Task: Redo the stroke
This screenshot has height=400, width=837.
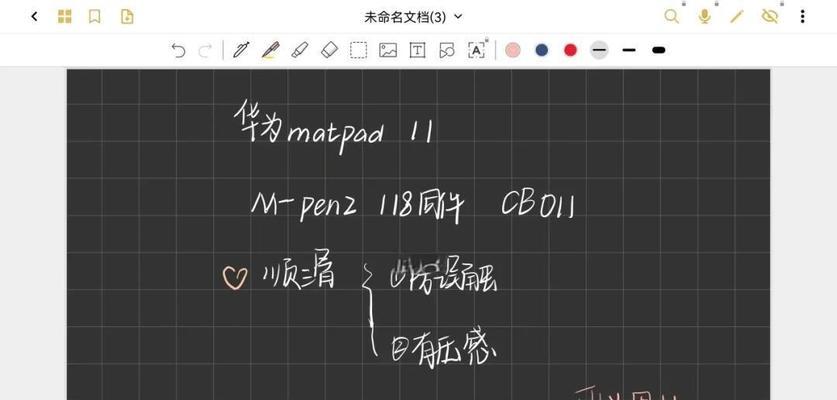Action: point(205,50)
